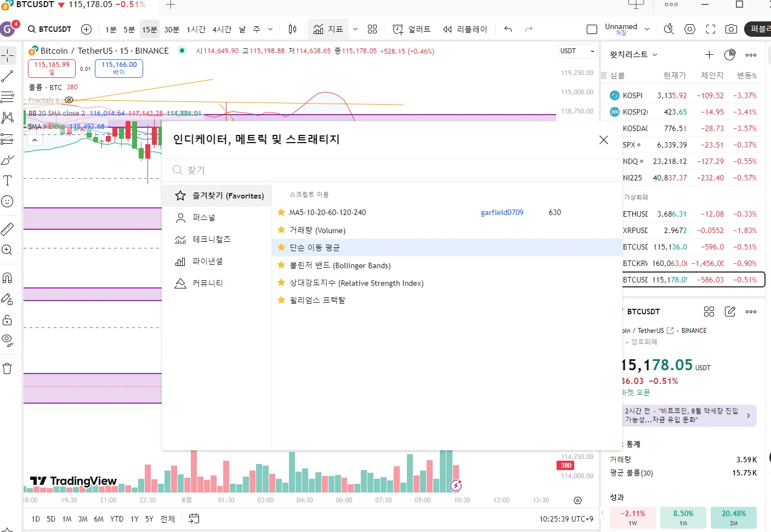Open the chart layout setup selector
The height and width of the screenshot is (532, 771).
592,29
